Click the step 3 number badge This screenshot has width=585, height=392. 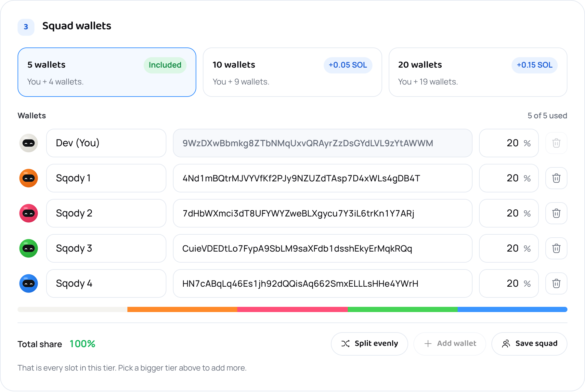coord(26,27)
